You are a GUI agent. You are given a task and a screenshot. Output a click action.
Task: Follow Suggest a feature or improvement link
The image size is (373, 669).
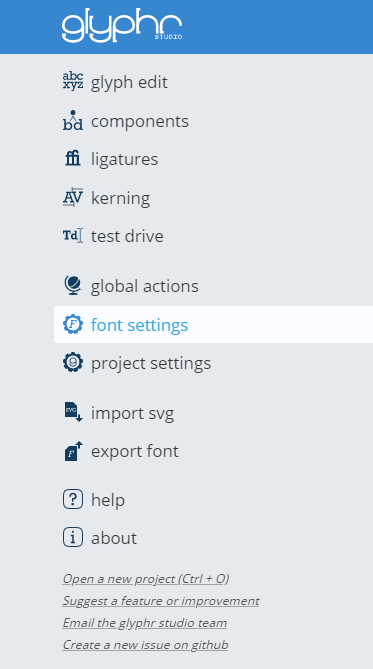pyautogui.click(x=161, y=601)
